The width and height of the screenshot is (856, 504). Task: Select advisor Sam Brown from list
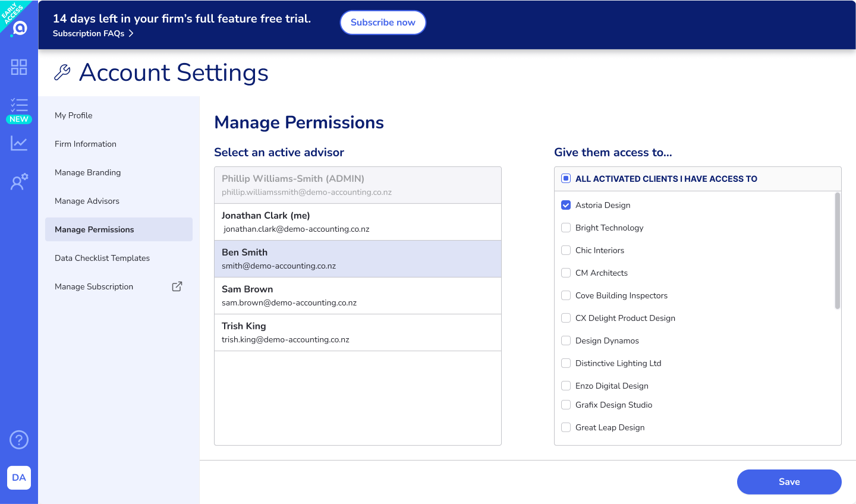tap(357, 295)
